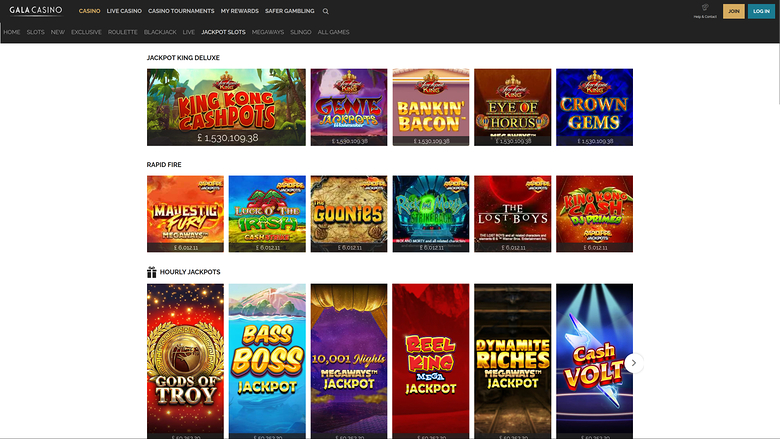Image resolution: width=780 pixels, height=439 pixels.
Task: Show next Hourly Jackpots games with arrow
Action: (633, 363)
